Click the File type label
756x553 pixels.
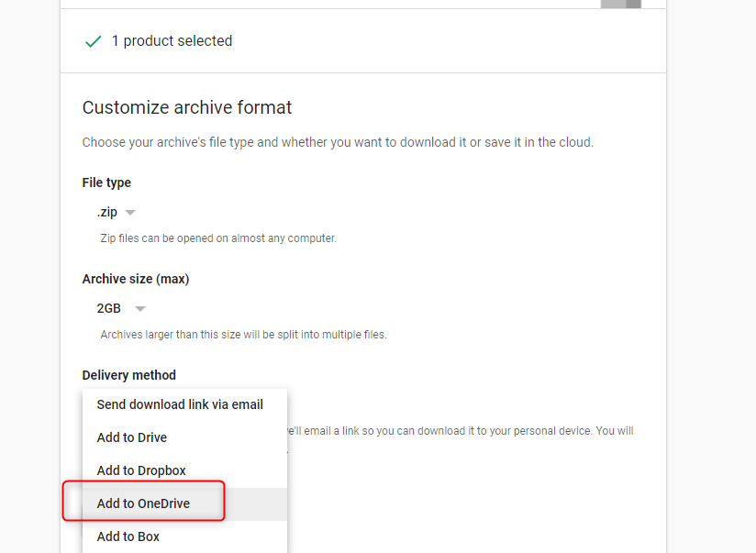[x=106, y=182]
